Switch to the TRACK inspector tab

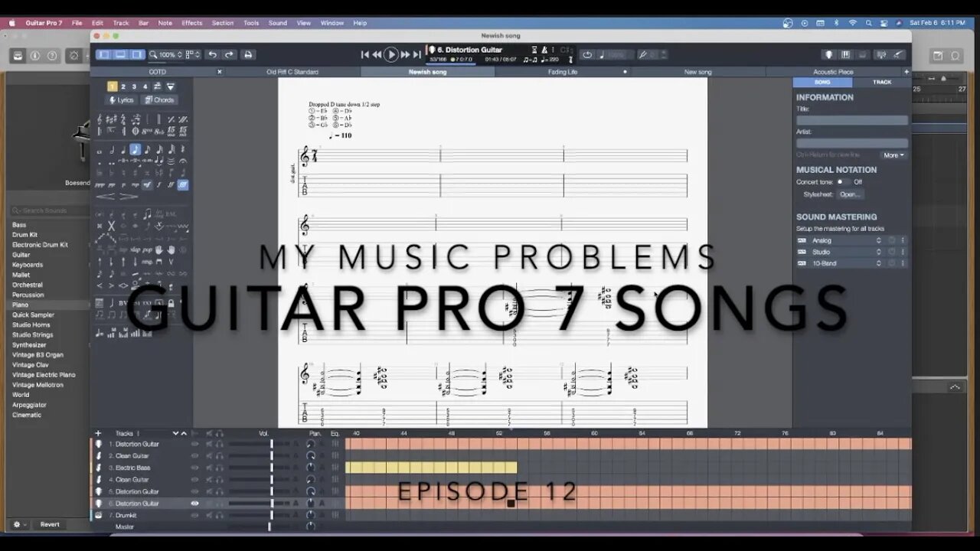tap(882, 82)
